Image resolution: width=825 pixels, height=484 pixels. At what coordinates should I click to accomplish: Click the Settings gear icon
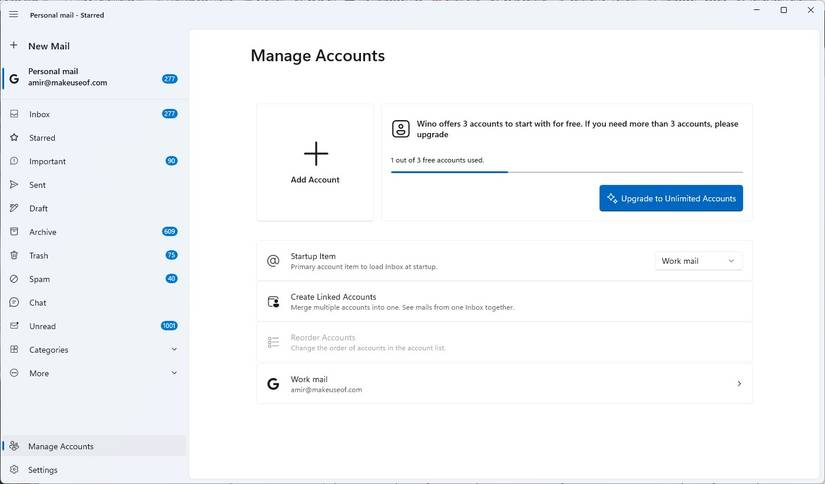point(14,469)
